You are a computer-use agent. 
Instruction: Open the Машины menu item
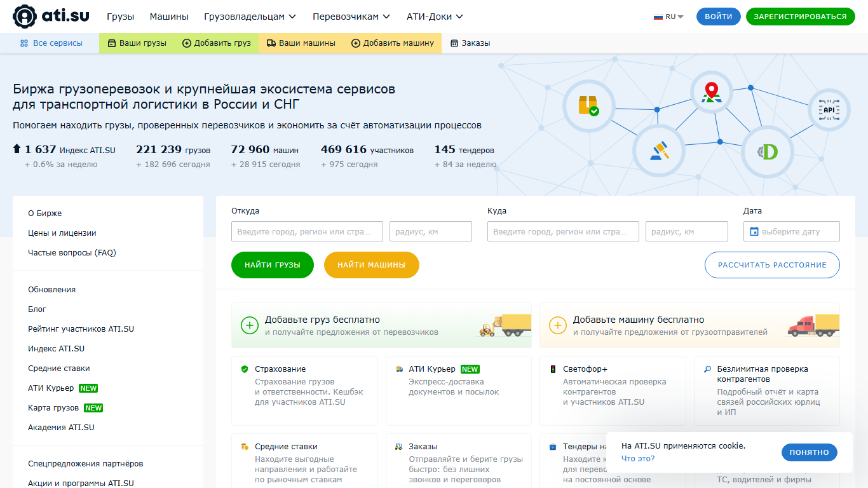(x=169, y=17)
